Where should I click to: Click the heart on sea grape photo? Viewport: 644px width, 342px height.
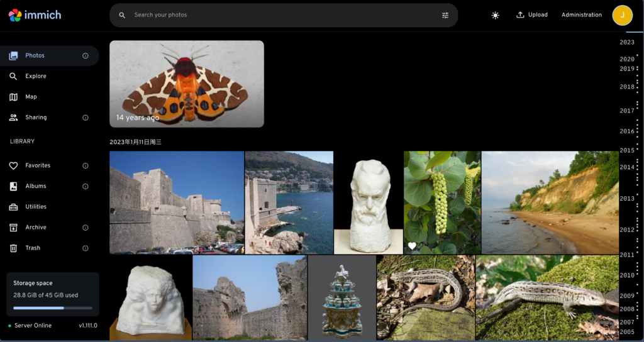tap(412, 246)
